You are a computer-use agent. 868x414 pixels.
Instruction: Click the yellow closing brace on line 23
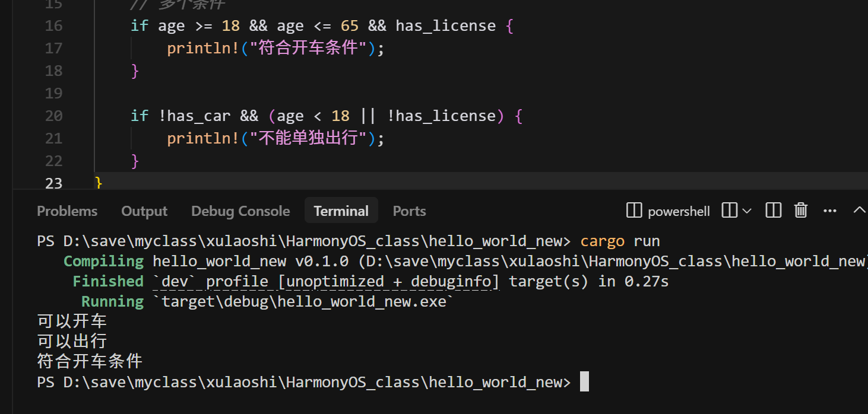click(x=99, y=183)
